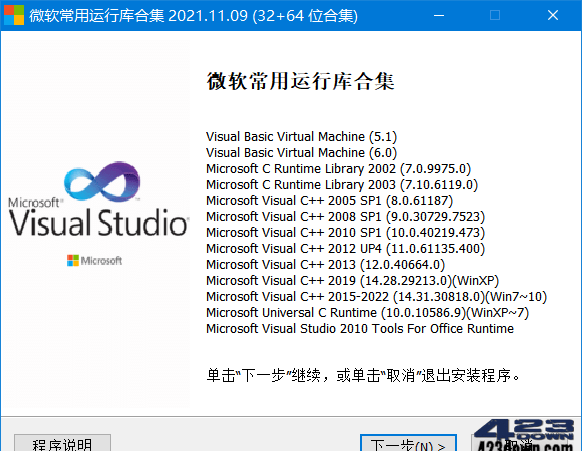Click Microsoft C Runtime Library 2003 line
Screen dimensions: 582x451
click(x=342, y=184)
